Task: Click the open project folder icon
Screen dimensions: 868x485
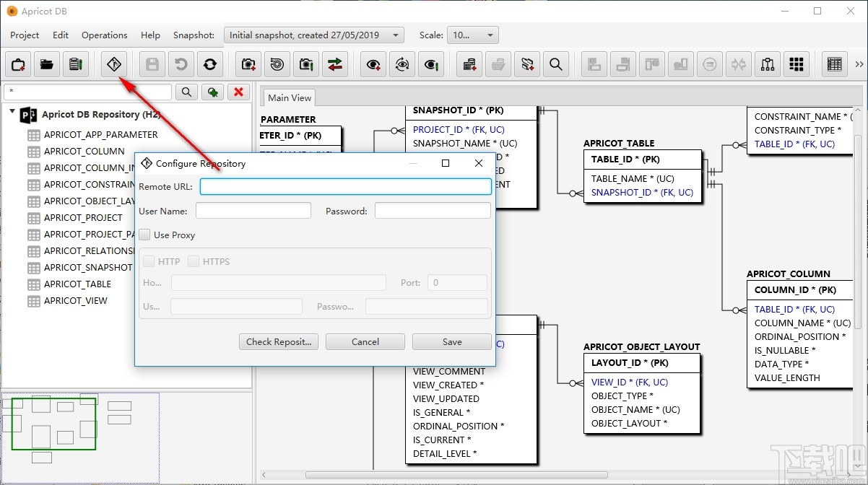Action: (47, 64)
